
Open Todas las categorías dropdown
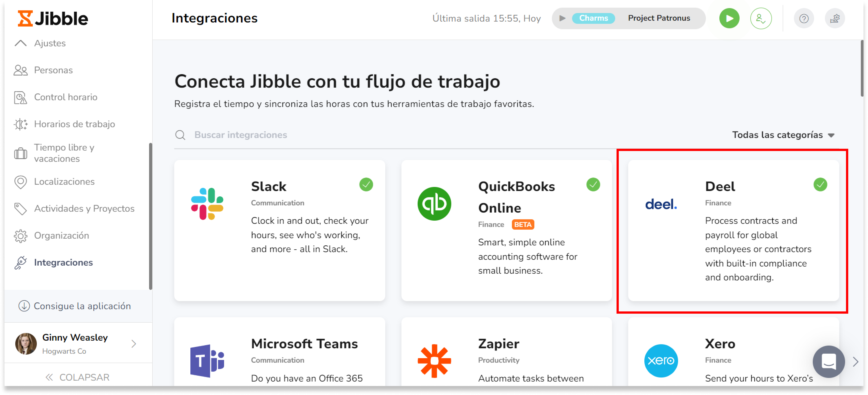coord(783,135)
